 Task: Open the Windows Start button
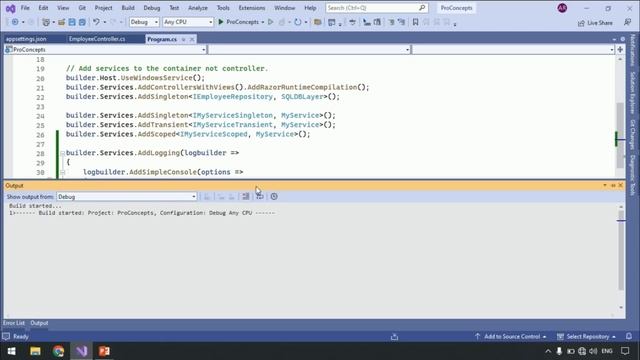(x=11, y=351)
